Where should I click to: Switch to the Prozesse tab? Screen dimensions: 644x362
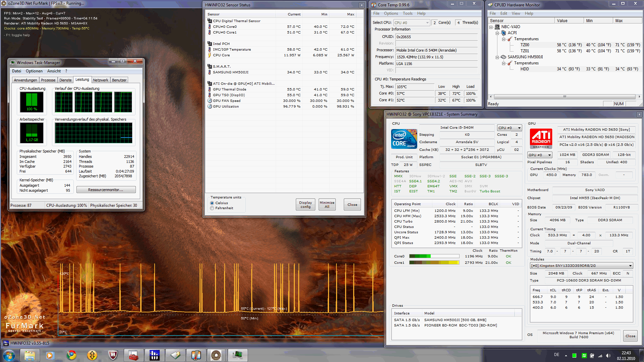[x=48, y=80]
